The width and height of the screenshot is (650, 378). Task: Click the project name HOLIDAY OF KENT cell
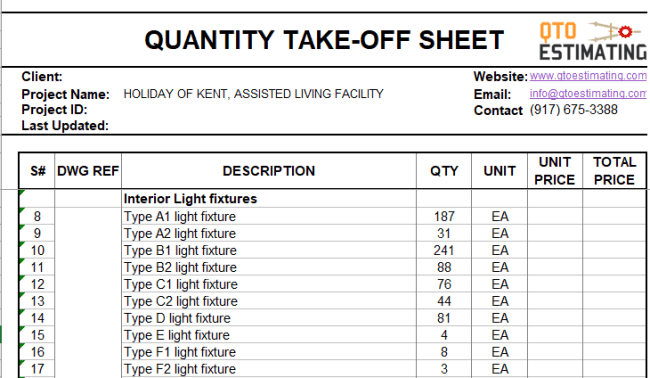coord(253,94)
